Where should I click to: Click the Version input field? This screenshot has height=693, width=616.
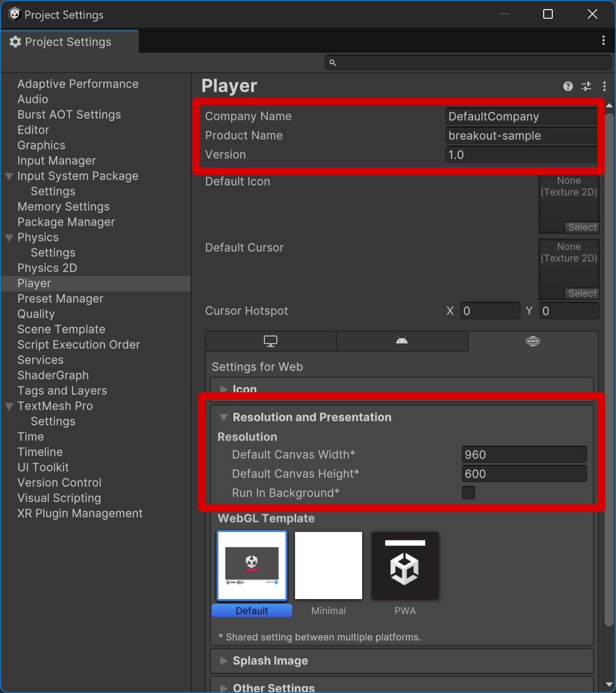(521, 155)
